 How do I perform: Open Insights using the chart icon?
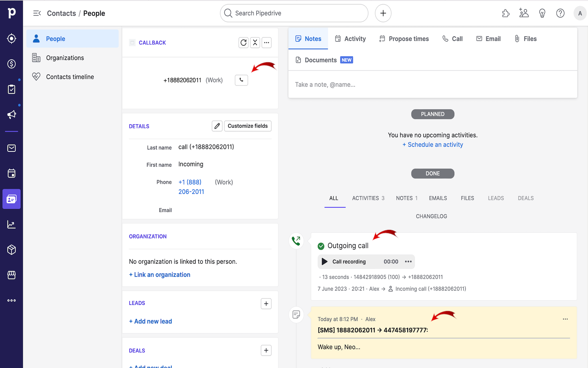click(11, 224)
